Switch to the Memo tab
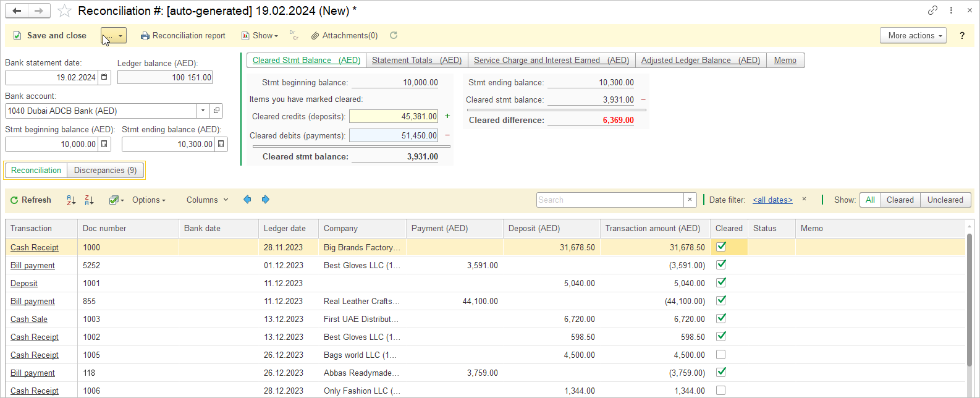980x398 pixels. (x=785, y=60)
